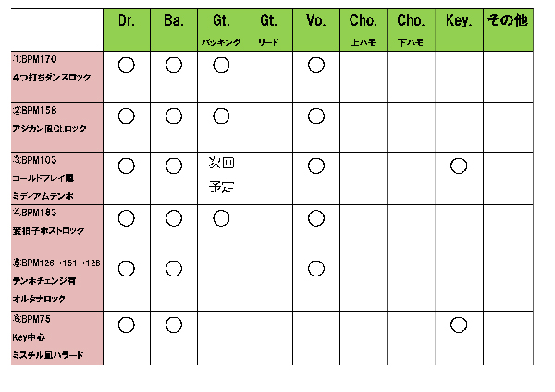Select the Dr. circle in the BPM75 row
Screen dimensions: 555x392
point(127,325)
